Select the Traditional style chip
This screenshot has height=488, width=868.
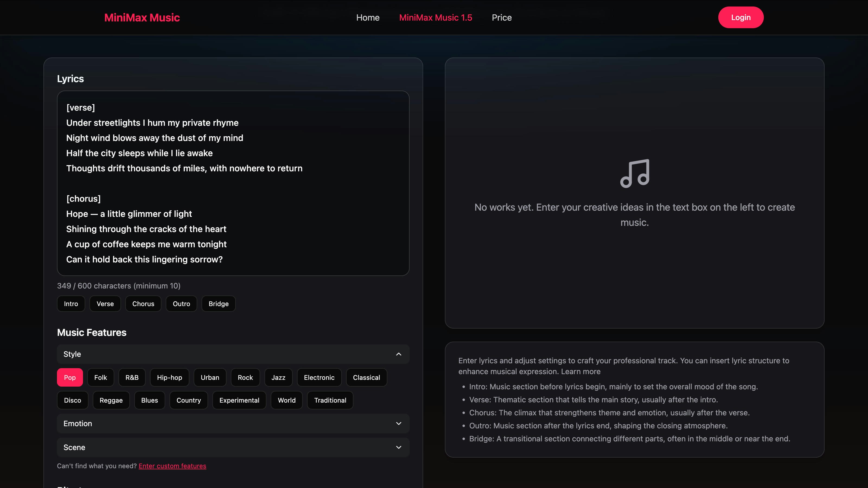pyautogui.click(x=330, y=400)
